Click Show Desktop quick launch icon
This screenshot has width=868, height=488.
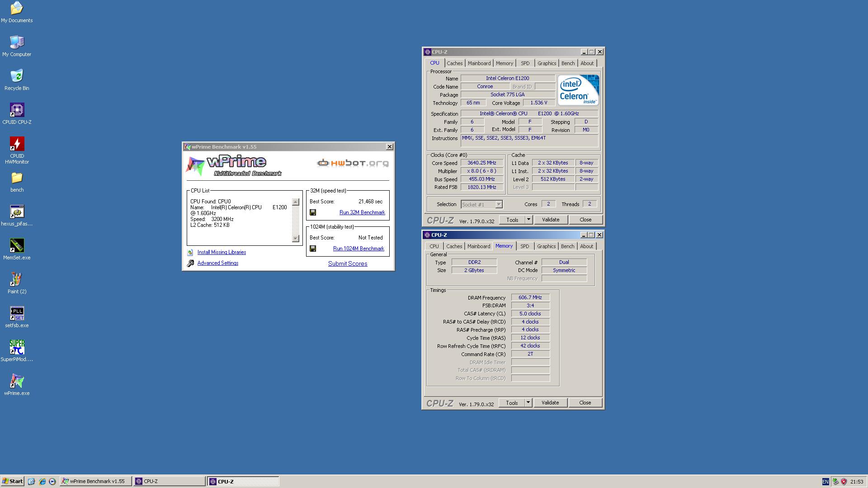click(31, 481)
